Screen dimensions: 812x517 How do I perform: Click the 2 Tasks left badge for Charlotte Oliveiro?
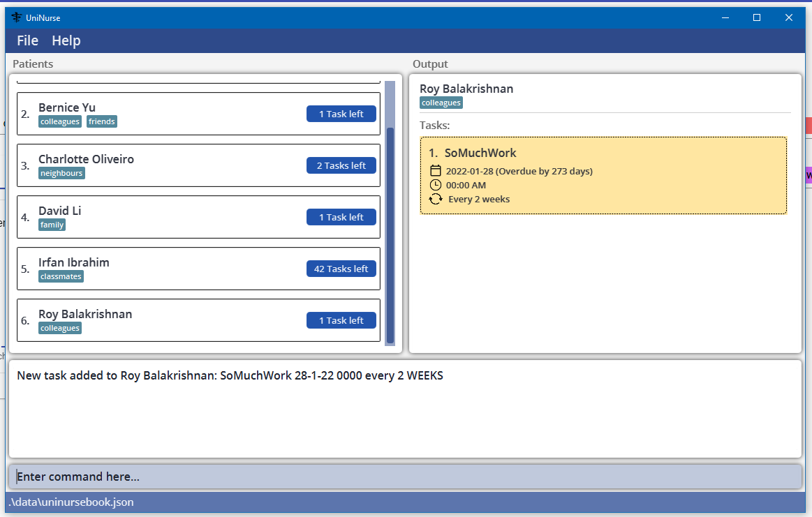[341, 165]
